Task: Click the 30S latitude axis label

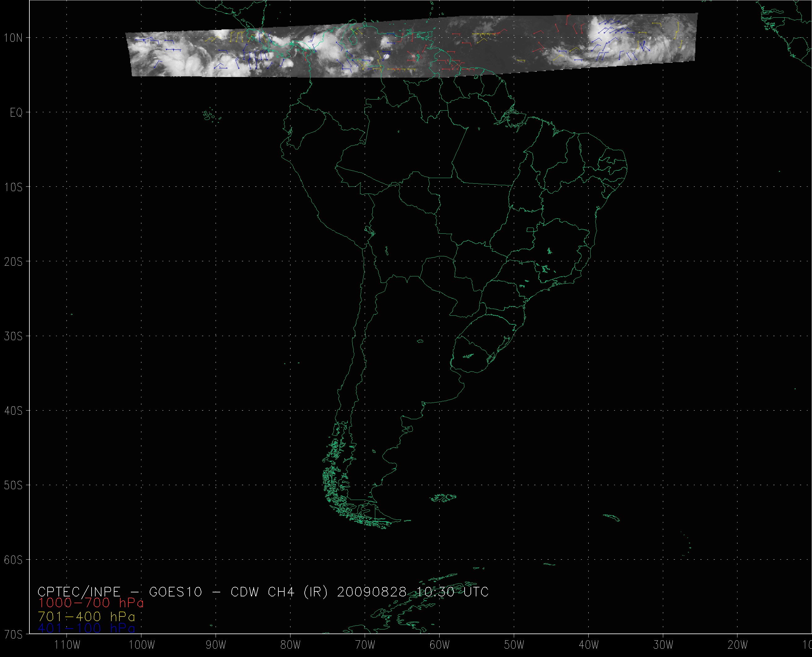Action: click(x=13, y=336)
